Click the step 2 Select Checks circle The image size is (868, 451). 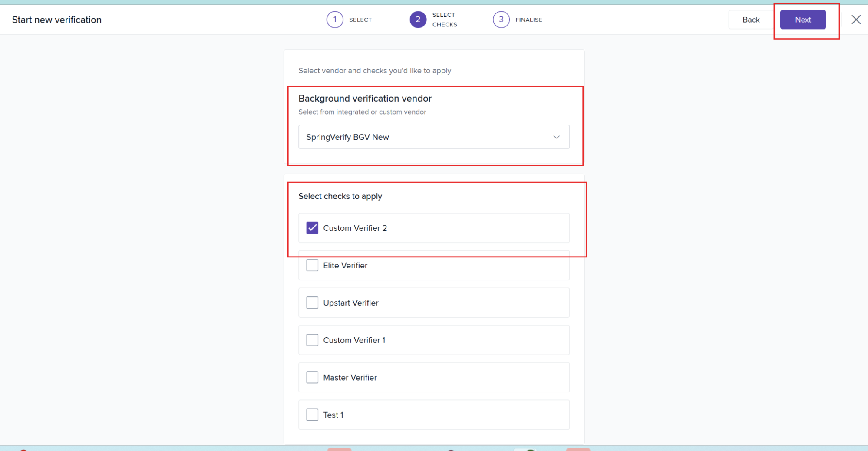(x=418, y=20)
